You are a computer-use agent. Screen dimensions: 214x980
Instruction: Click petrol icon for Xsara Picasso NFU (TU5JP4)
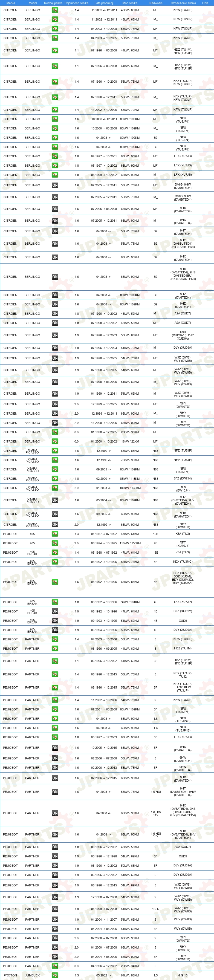[55, 469]
